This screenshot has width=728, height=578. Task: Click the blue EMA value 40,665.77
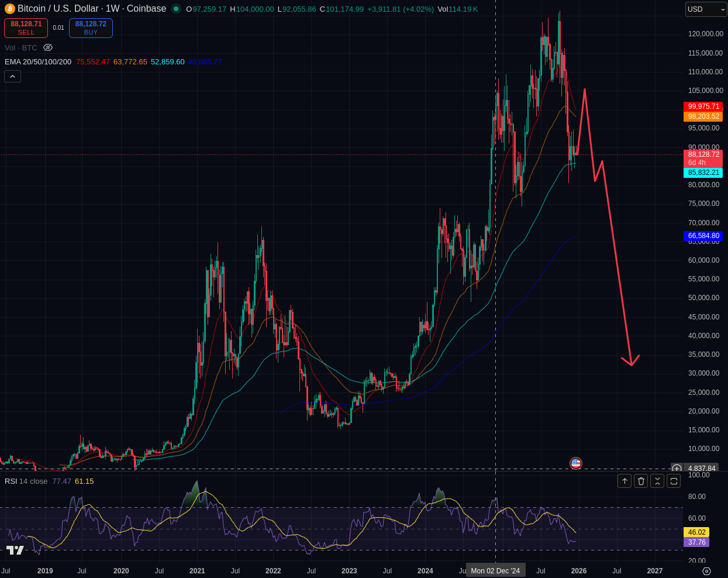click(x=205, y=61)
